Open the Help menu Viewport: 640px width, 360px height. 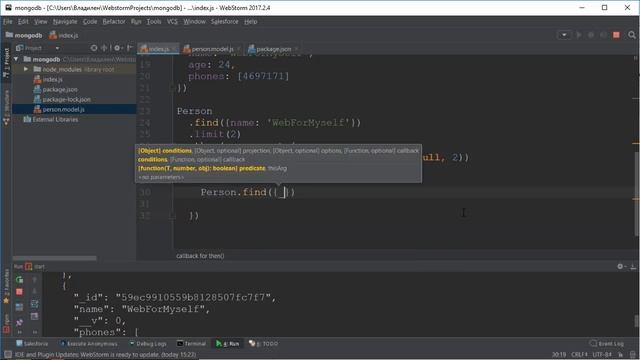(x=251, y=22)
